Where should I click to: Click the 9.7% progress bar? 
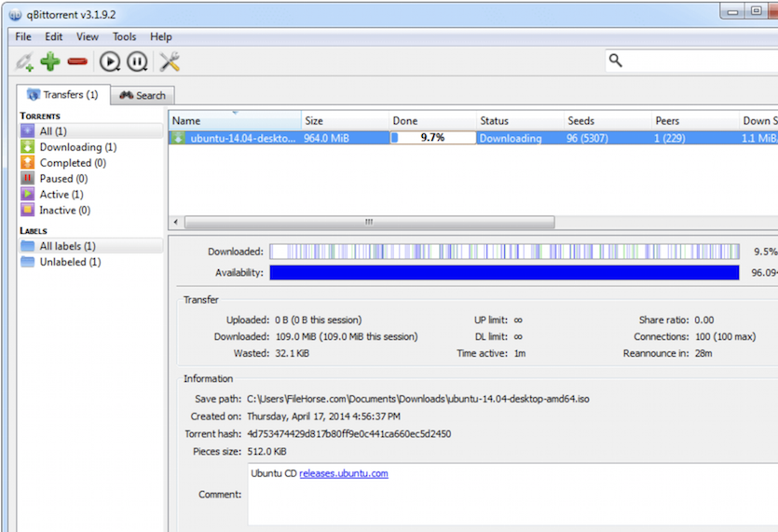pyautogui.click(x=432, y=138)
